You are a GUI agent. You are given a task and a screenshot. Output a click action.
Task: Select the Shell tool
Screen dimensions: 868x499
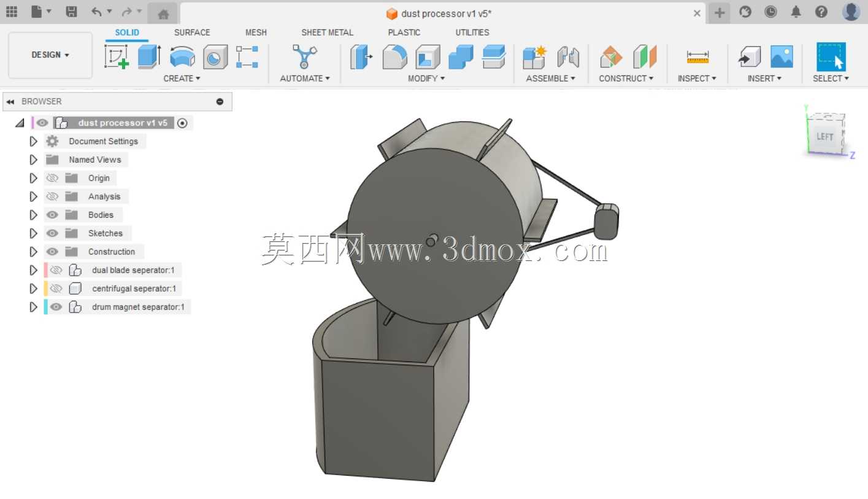[x=428, y=57]
